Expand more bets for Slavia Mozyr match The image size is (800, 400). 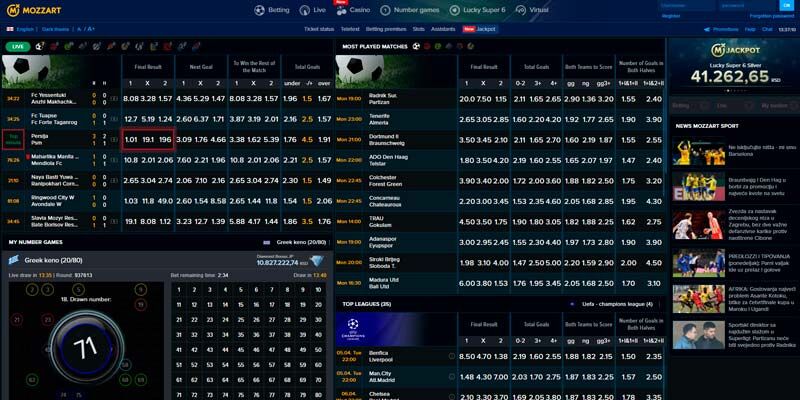(114, 221)
